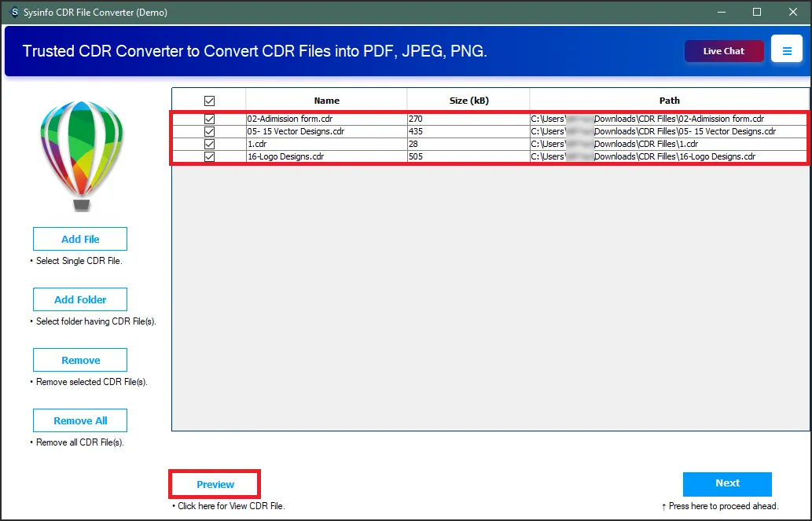Viewport: 812px width, 521px height.
Task: Sort by the Size (kB) column header
Action: tap(468, 101)
